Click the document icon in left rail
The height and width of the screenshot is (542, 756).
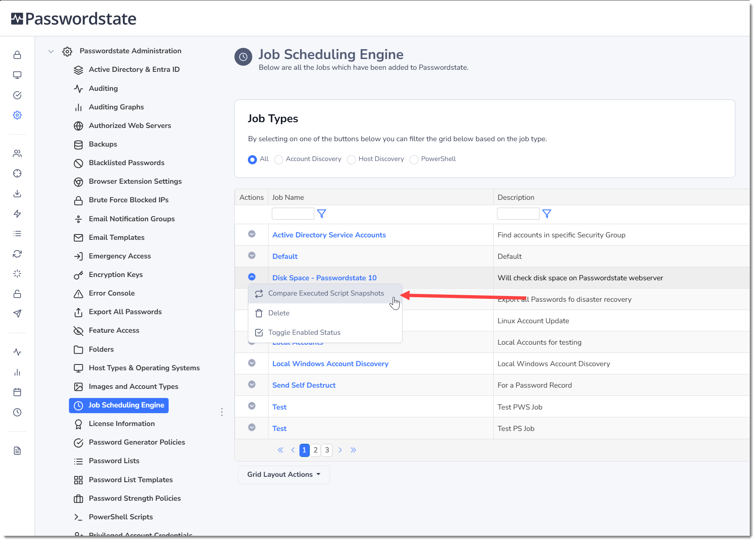pyautogui.click(x=17, y=451)
